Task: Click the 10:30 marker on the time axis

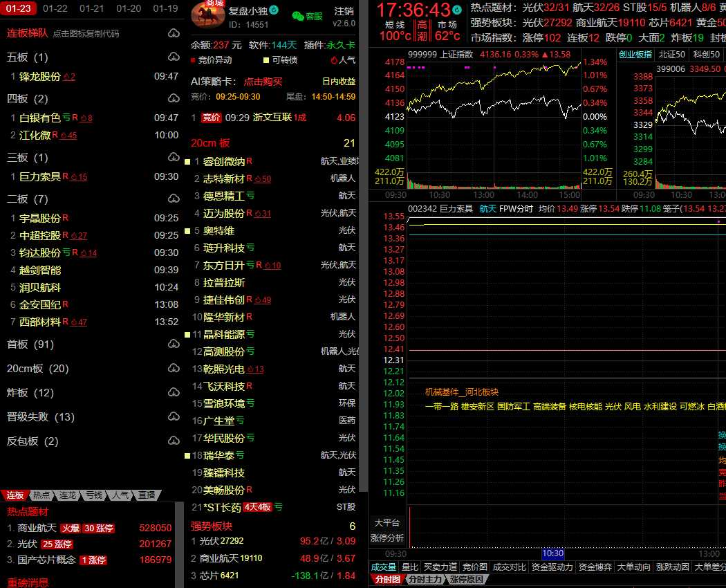Action: (x=552, y=553)
